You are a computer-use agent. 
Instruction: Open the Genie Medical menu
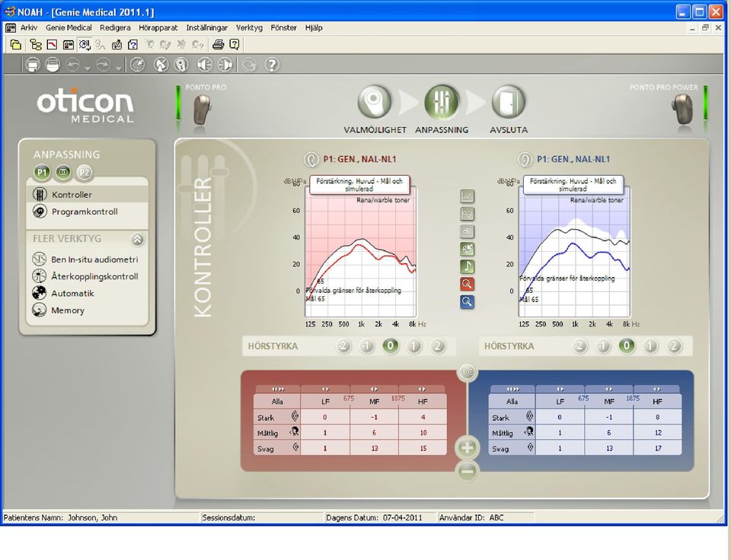coord(69,27)
